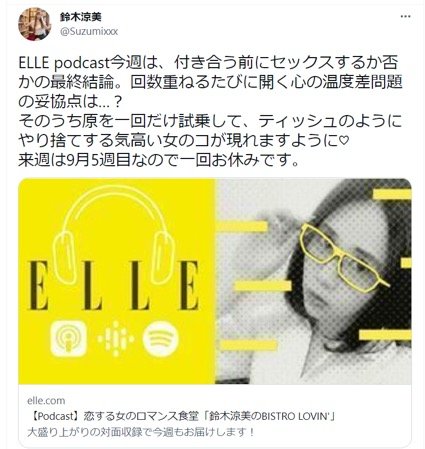The width and height of the screenshot is (425, 449).
Task: Open the elle.com domain link
Action: click(46, 400)
